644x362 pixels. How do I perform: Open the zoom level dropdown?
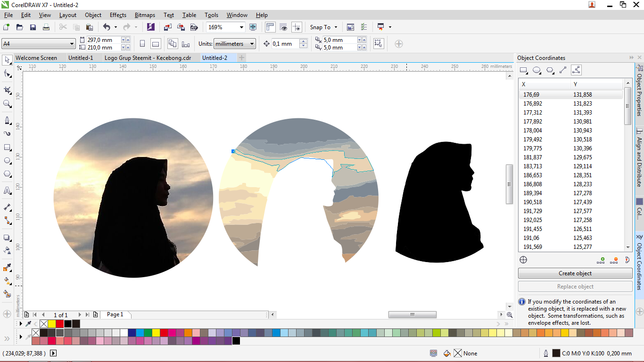(242, 27)
